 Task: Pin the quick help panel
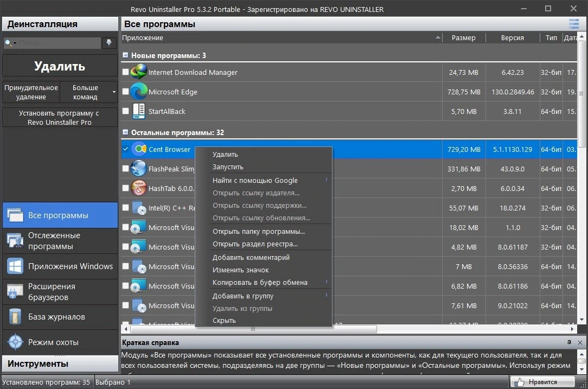point(569,342)
